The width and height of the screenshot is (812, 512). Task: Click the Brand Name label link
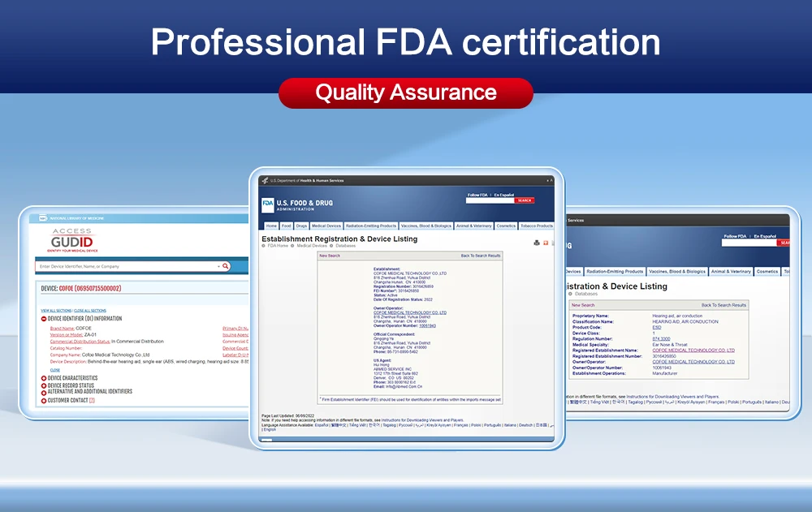(63, 329)
